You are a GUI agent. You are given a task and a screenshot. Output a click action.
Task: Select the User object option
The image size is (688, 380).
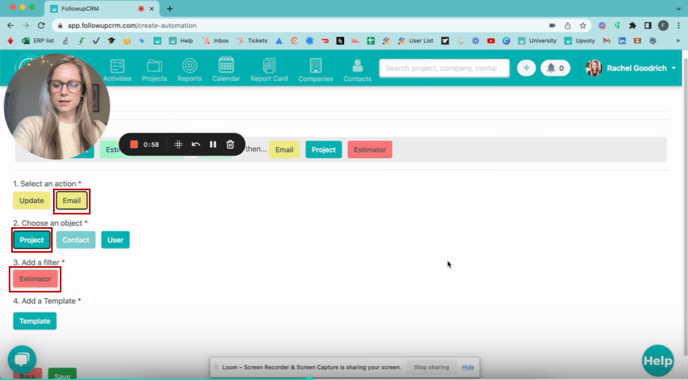pos(115,240)
